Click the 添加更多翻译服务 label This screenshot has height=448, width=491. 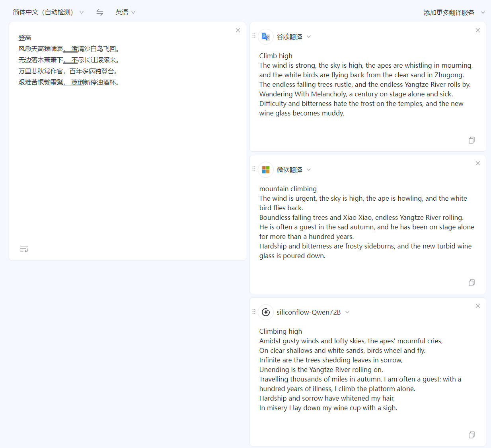tap(449, 13)
